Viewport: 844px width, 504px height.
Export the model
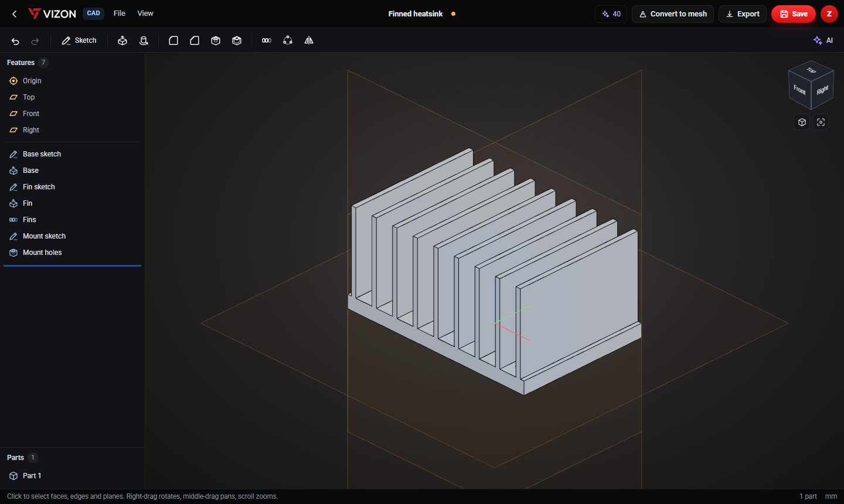click(x=743, y=14)
